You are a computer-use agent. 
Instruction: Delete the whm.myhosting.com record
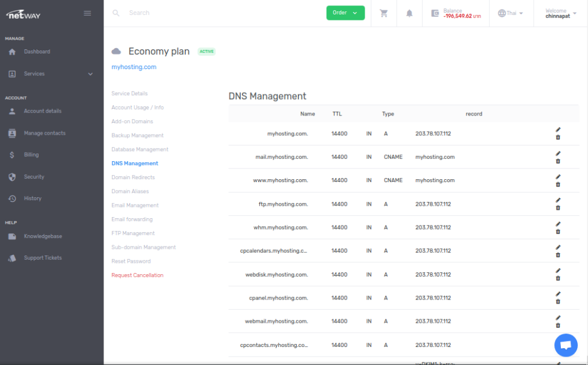[x=557, y=232]
